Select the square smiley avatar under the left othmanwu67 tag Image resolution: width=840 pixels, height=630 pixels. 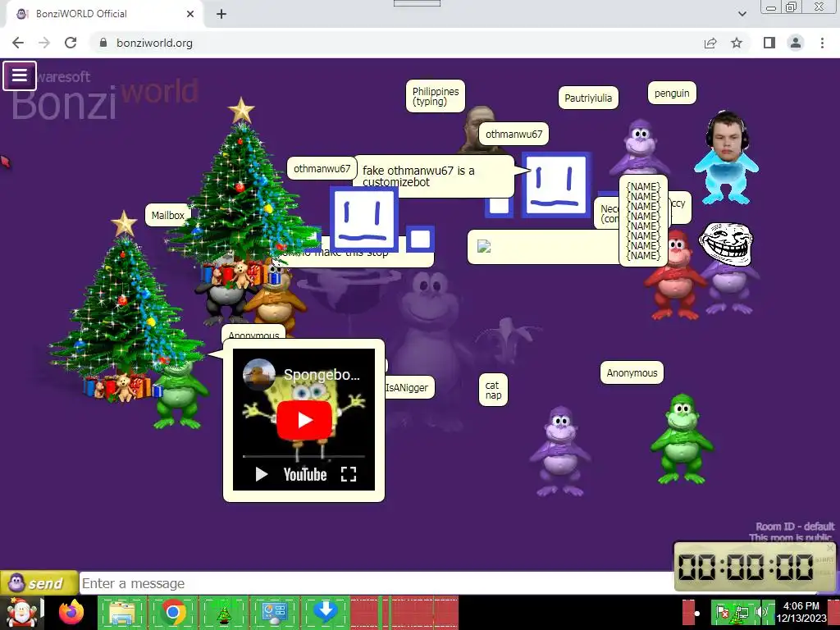[x=363, y=218]
